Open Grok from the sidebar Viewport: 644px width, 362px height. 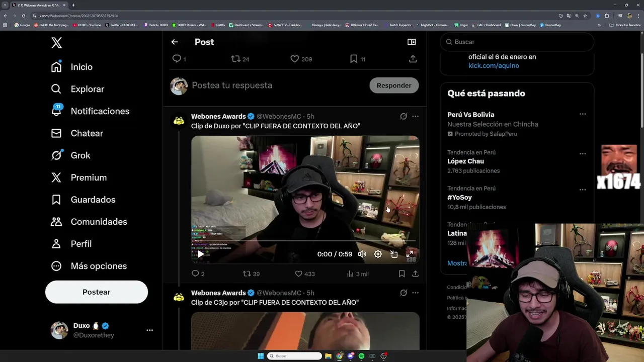tap(70, 155)
